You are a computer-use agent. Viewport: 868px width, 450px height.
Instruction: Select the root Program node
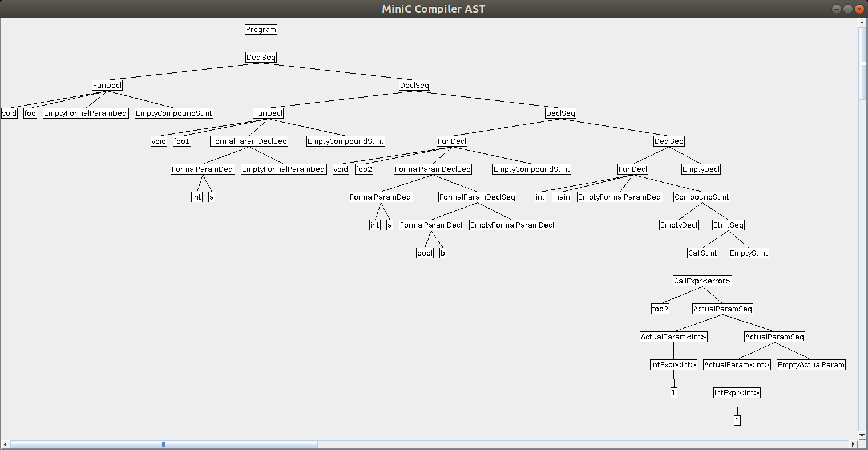point(261,30)
